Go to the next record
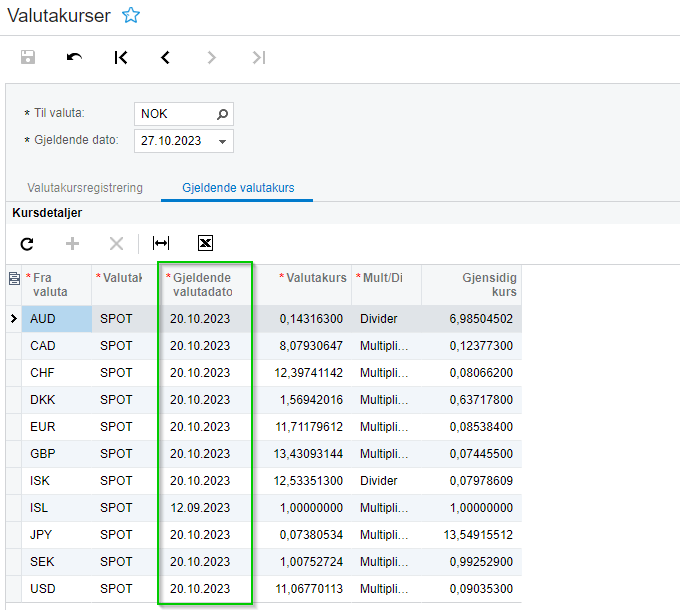The width and height of the screenshot is (680, 610). click(x=211, y=57)
